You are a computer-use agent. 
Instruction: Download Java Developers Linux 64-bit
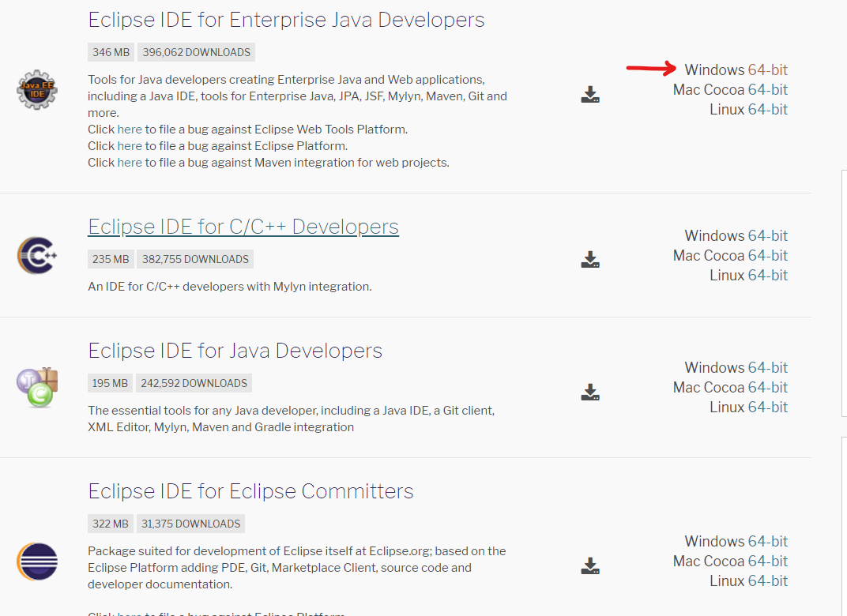pyautogui.click(x=768, y=407)
